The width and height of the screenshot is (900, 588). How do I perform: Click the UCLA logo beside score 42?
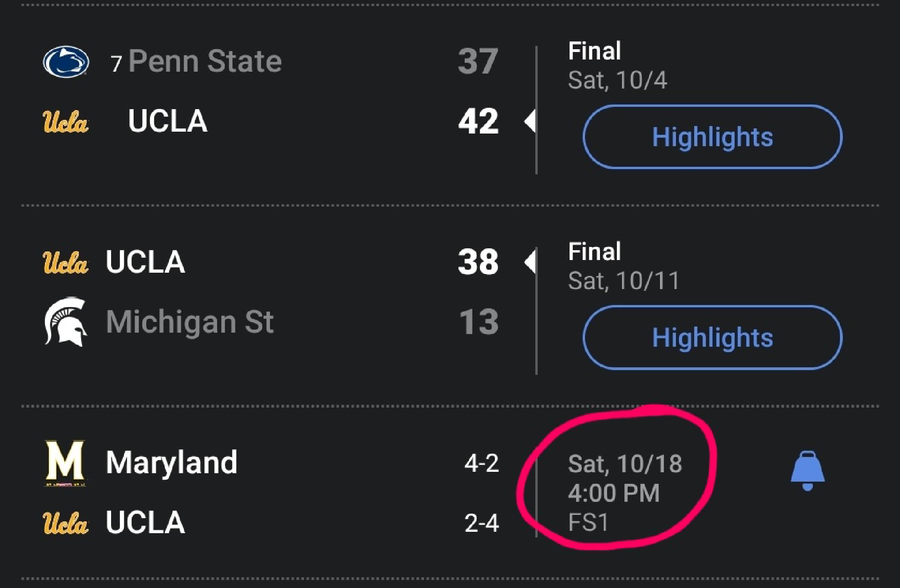coord(66,121)
